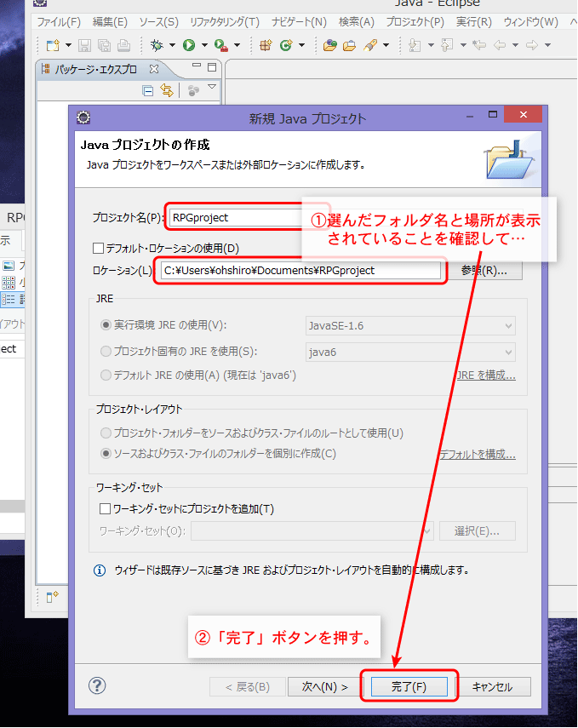This screenshot has width=578, height=728.
Task: Click the 次へ(N) > button
Action: 325,686
